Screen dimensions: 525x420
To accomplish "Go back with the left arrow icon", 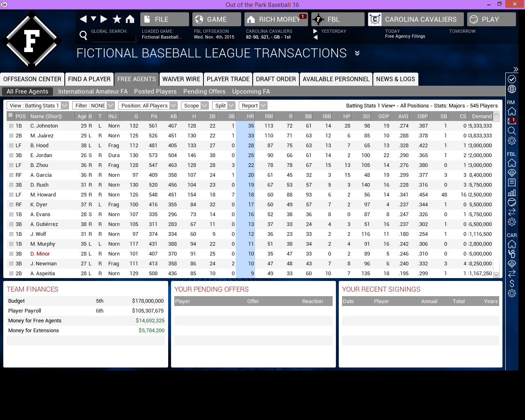I will (83, 19).
